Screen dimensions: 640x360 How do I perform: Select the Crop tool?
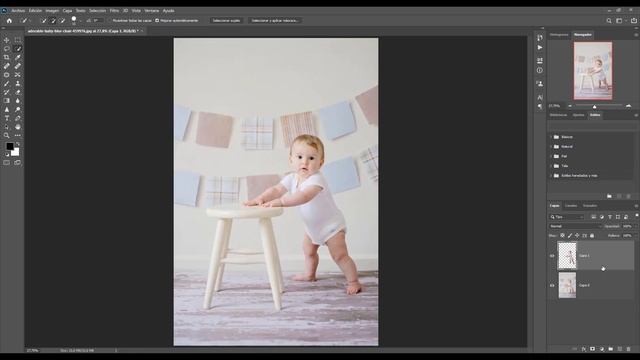click(x=7, y=57)
